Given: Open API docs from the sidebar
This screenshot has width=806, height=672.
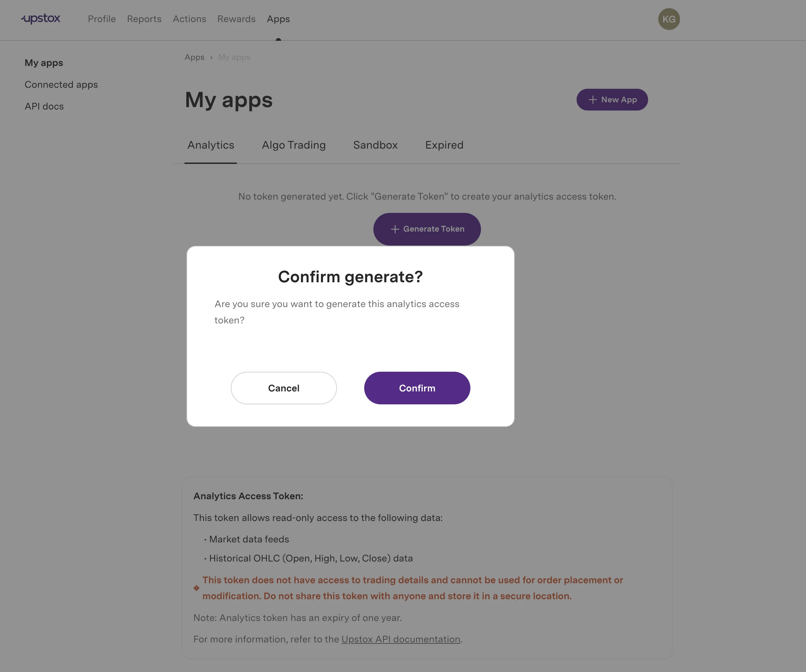Looking at the screenshot, I should pyautogui.click(x=44, y=106).
